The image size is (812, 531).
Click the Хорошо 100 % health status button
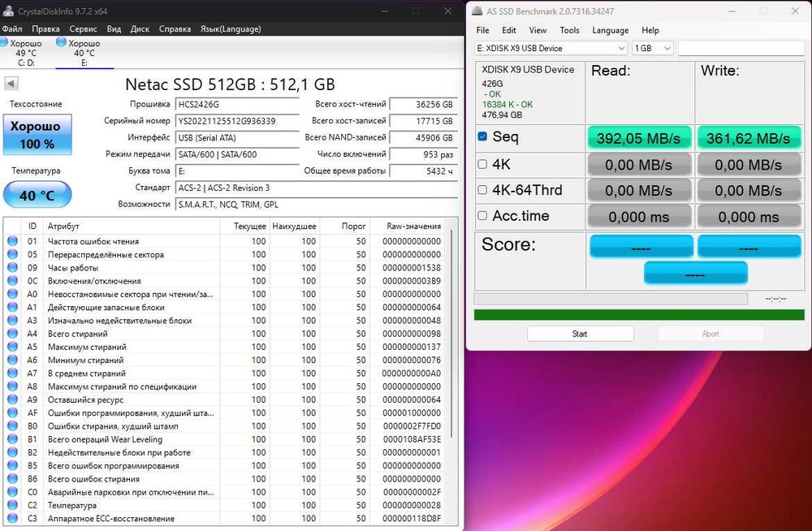pos(37,135)
